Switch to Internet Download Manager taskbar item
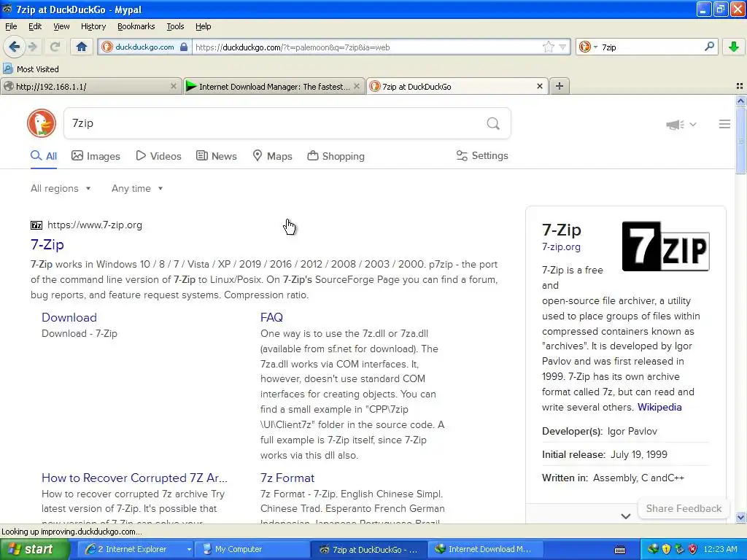The height and width of the screenshot is (560, 747). [x=485, y=549]
